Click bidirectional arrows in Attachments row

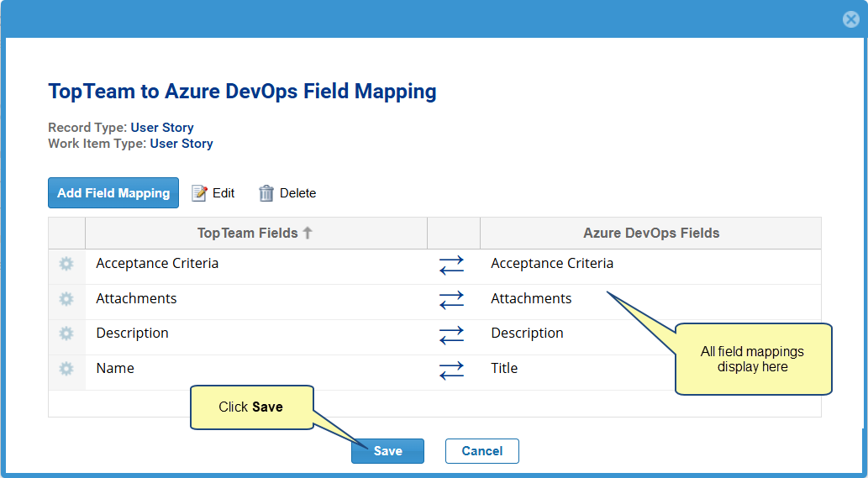click(451, 300)
